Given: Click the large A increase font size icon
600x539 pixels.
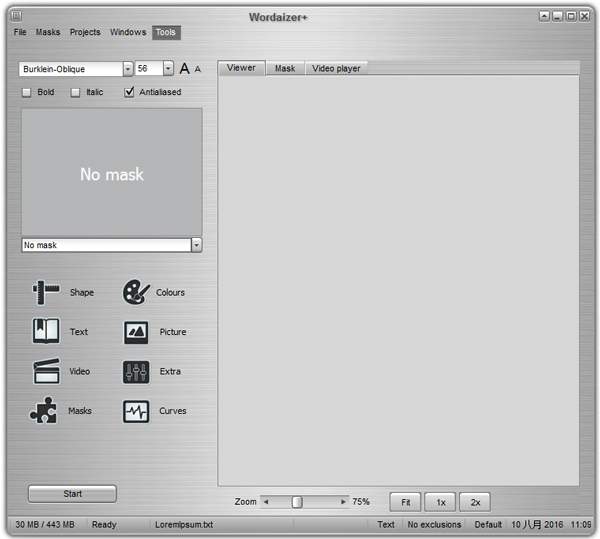Looking at the screenshot, I should coord(184,69).
